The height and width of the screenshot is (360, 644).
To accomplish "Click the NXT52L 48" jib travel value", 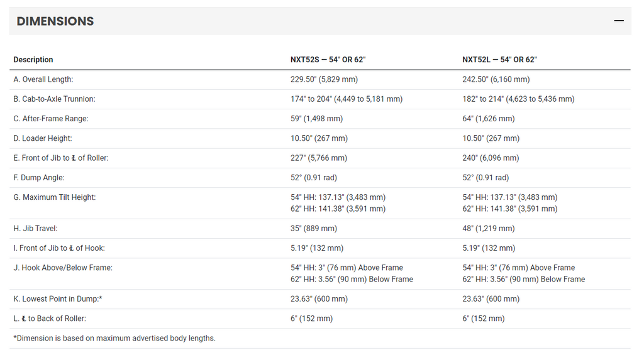I will click(488, 229).
